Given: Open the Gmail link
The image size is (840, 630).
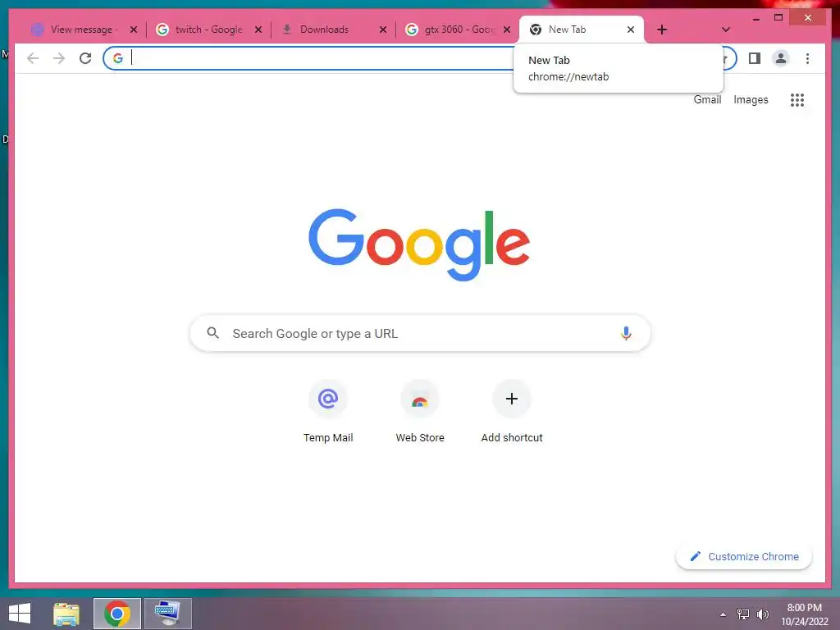Looking at the screenshot, I should coord(707,99).
